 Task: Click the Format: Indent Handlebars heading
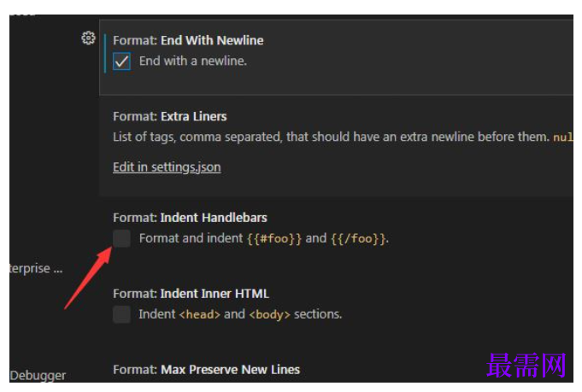pos(190,218)
